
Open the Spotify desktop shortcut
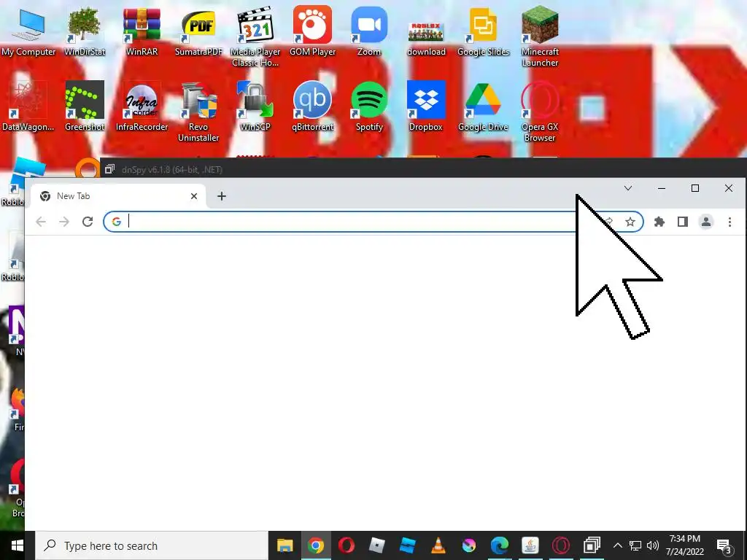pyautogui.click(x=369, y=106)
